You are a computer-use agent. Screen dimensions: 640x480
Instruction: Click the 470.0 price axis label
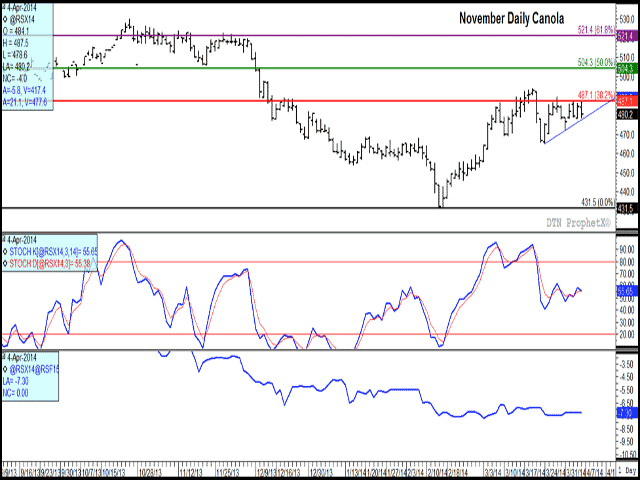(626, 134)
